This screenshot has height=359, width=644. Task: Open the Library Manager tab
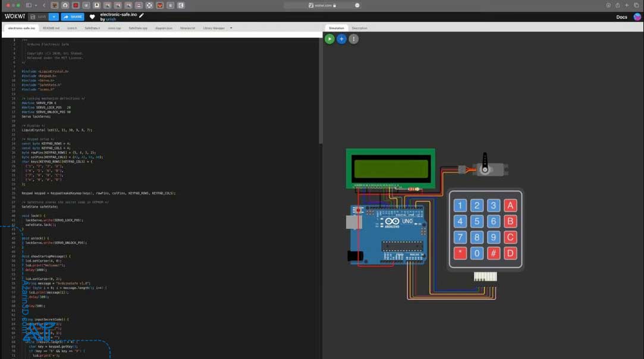[x=213, y=28]
